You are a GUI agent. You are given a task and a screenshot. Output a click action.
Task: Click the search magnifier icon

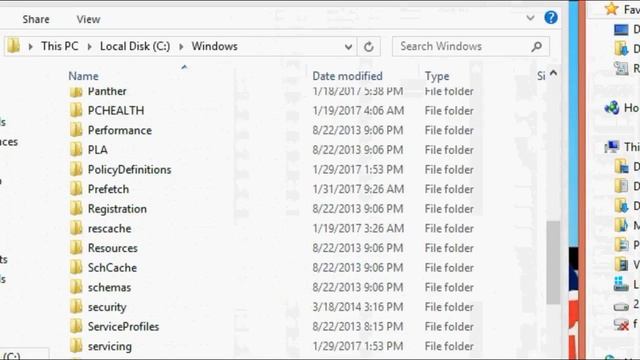click(537, 47)
